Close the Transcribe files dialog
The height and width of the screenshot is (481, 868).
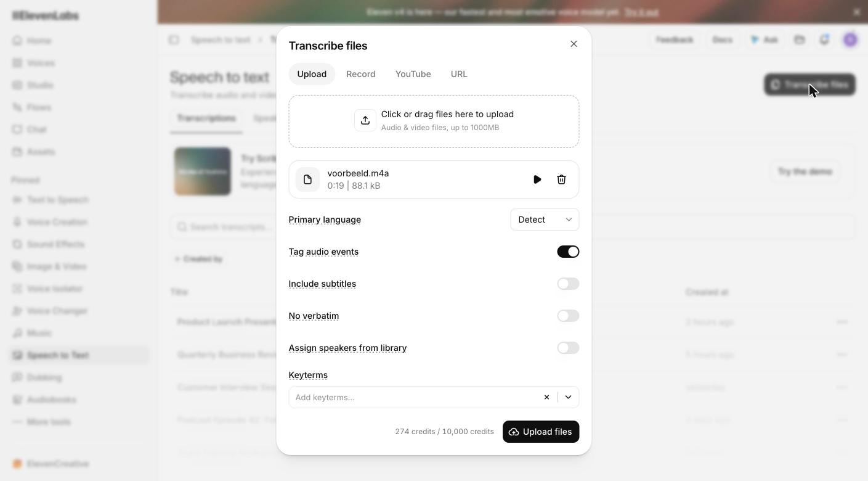click(574, 44)
